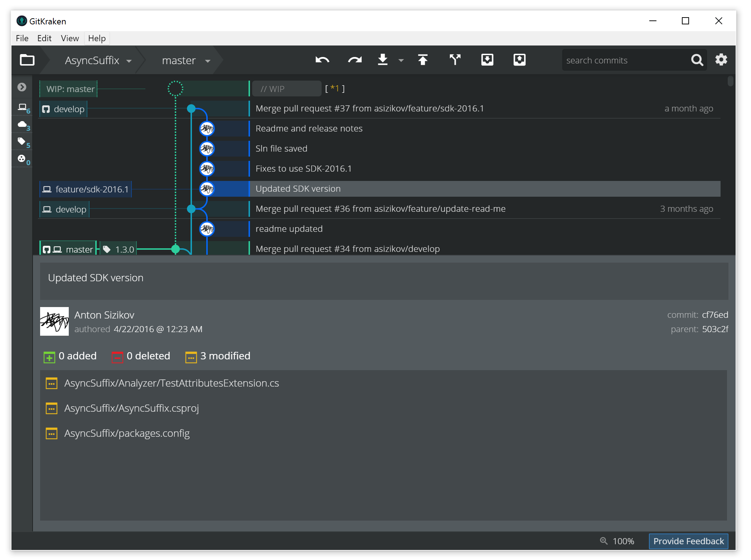Image resolution: width=751 pixels, height=560 pixels.
Task: Click the branch icon in toolbar
Action: click(x=455, y=60)
